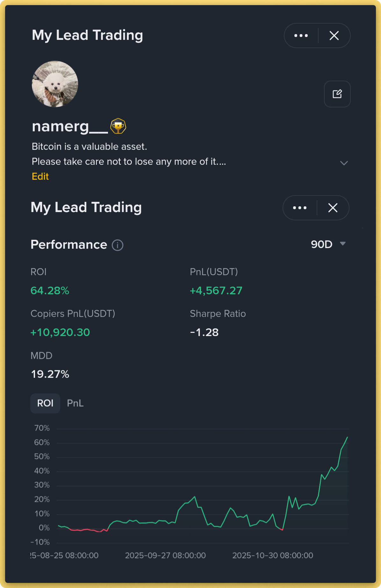Open the 90D time period dropdown

click(322, 245)
